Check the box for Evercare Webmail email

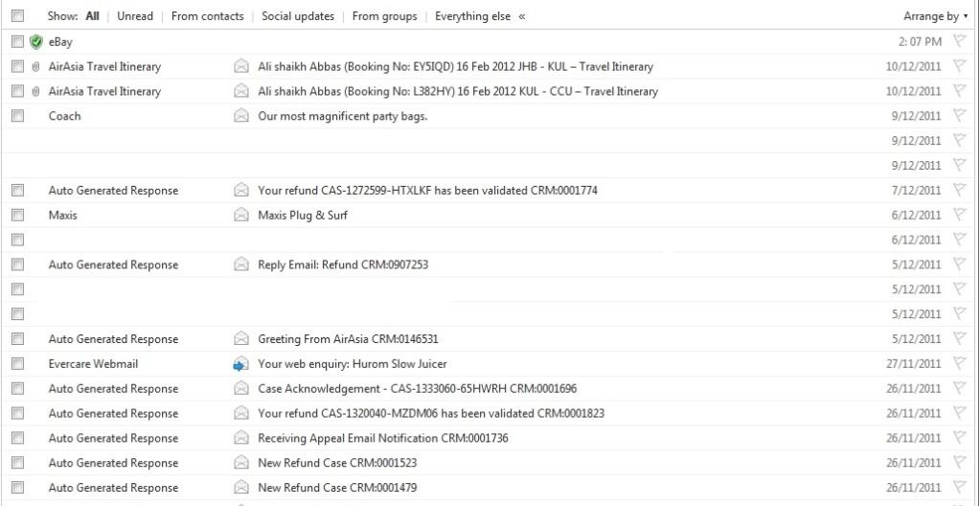(17, 364)
